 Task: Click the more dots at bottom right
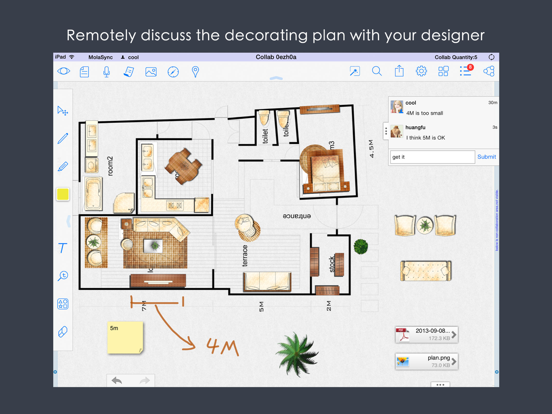click(440, 384)
